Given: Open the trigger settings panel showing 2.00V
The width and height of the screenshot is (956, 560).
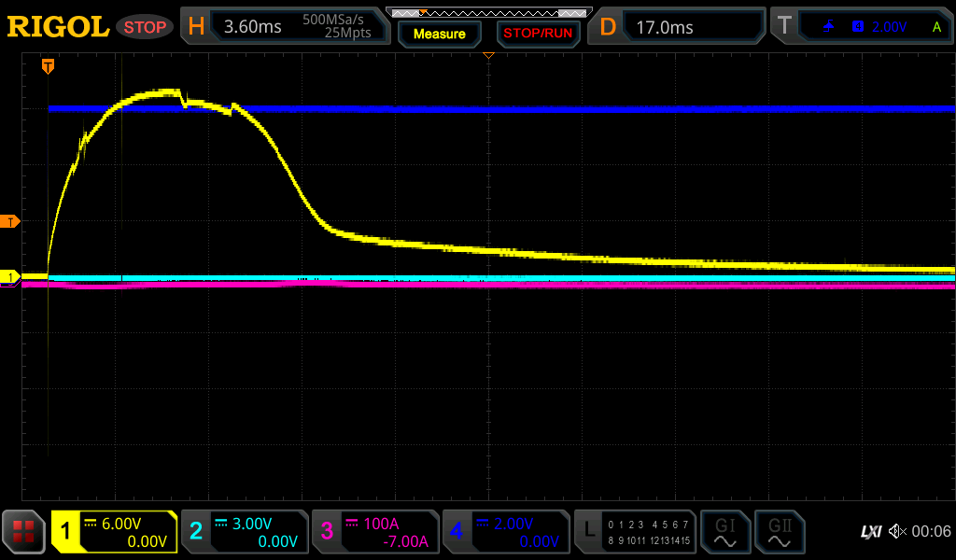Looking at the screenshot, I should (861, 27).
